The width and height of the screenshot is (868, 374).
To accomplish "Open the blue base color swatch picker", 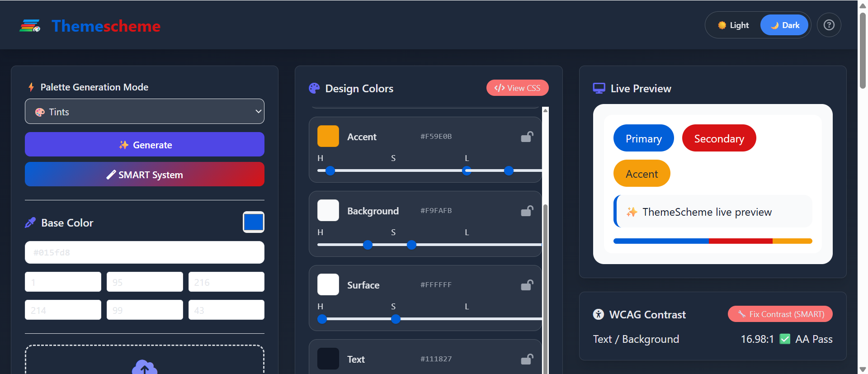I will [x=254, y=222].
